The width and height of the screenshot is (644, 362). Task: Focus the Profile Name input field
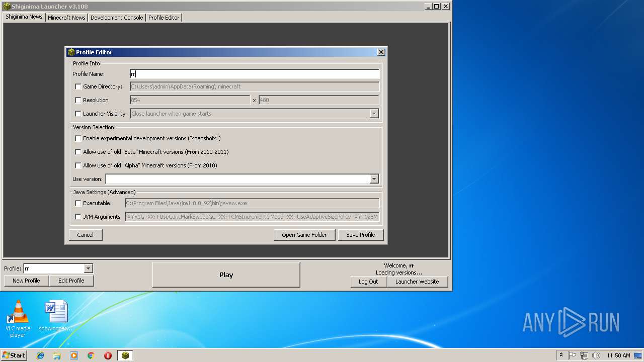click(255, 74)
